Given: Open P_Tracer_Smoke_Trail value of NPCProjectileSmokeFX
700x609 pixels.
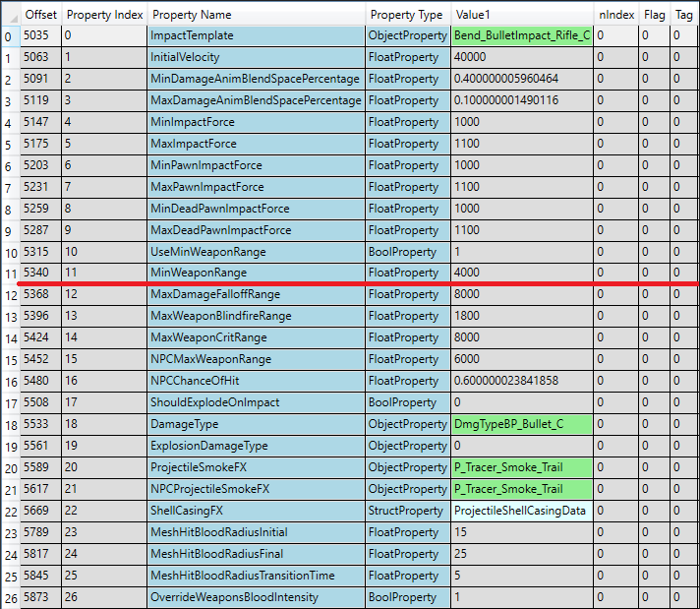Looking at the screenshot, I should 522,489.
